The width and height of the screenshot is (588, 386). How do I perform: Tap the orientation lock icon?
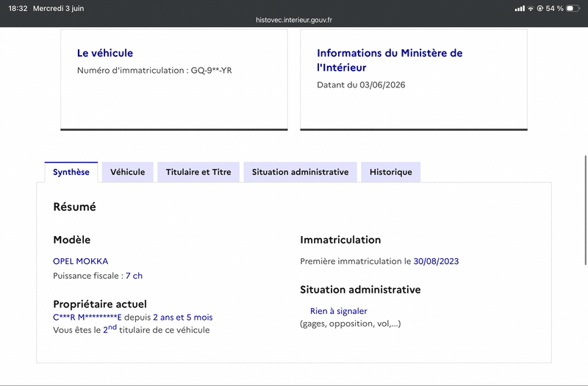pos(540,8)
